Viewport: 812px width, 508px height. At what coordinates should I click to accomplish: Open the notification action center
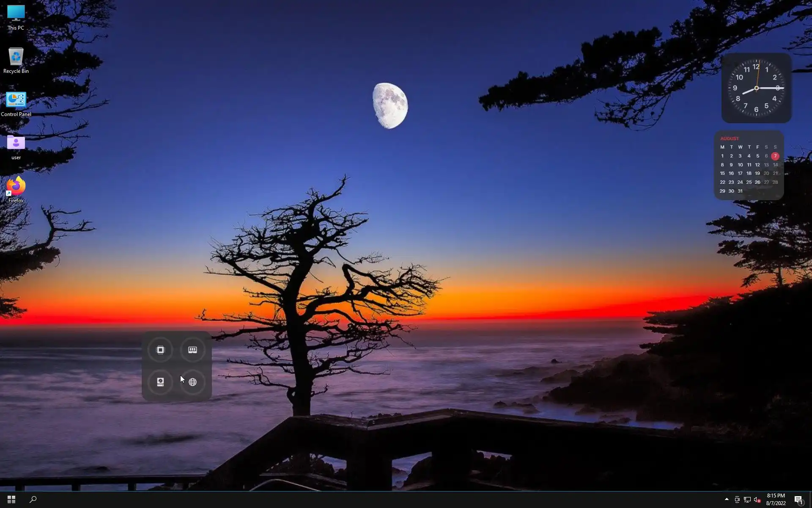pos(798,500)
